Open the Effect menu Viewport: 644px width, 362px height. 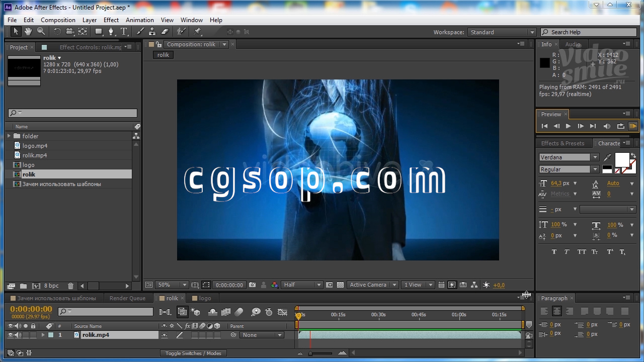[x=111, y=20]
